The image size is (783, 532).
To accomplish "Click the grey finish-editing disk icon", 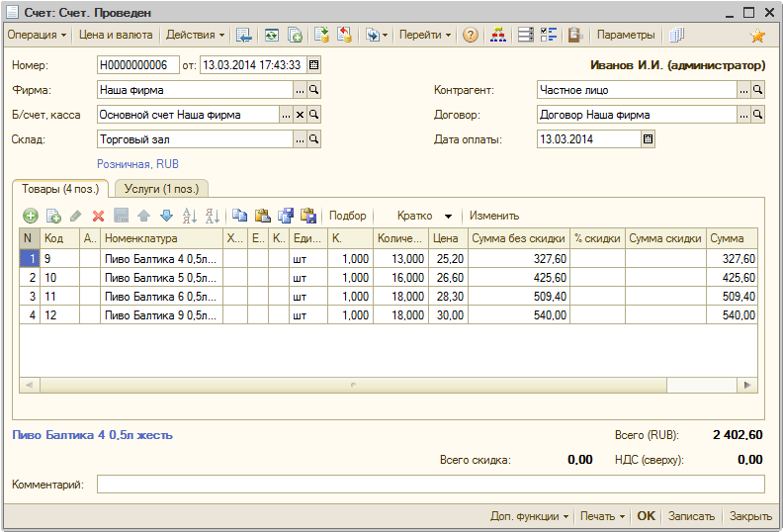I will coord(122,216).
